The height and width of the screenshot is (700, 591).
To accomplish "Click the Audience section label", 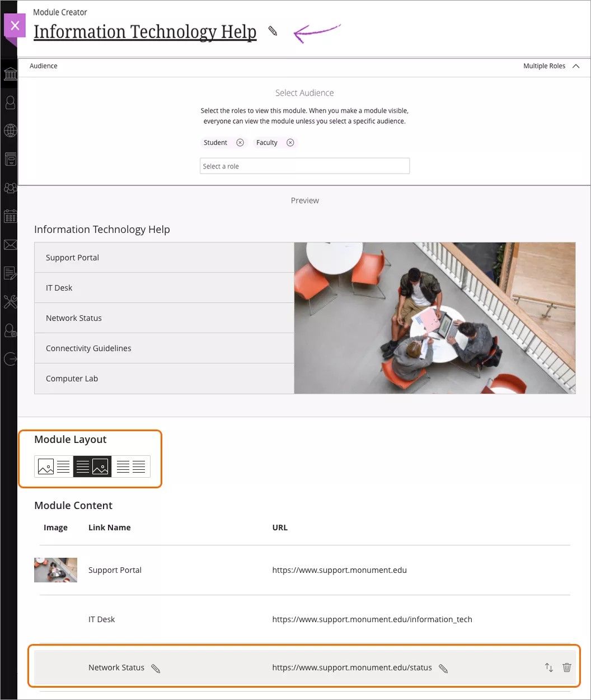I will tap(43, 66).
